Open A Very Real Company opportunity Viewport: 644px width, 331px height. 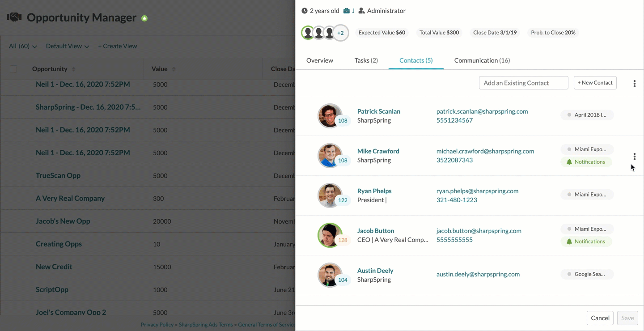point(70,198)
